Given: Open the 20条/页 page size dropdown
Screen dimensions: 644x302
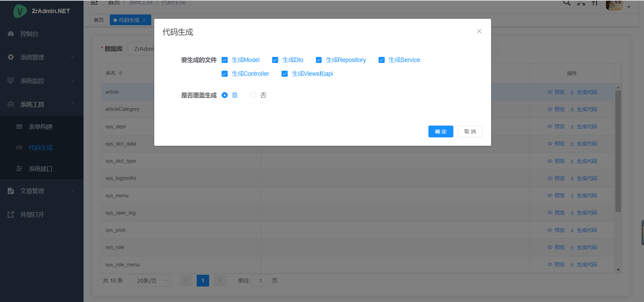Looking at the screenshot, I should pyautogui.click(x=150, y=281).
